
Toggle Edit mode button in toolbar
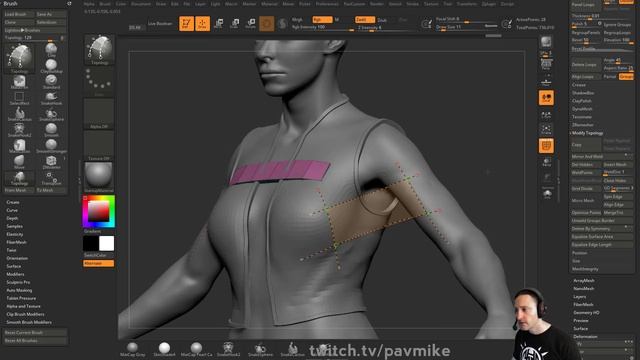click(x=186, y=23)
